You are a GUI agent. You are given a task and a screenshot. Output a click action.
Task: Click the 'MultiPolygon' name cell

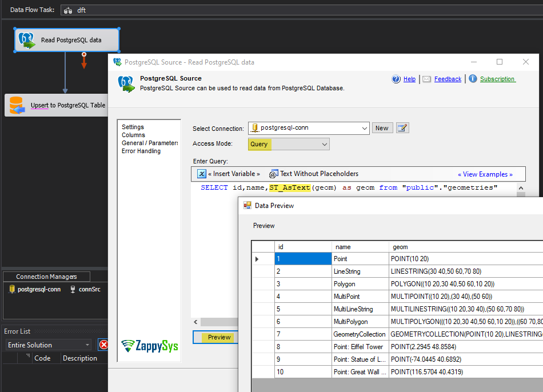(x=360, y=321)
